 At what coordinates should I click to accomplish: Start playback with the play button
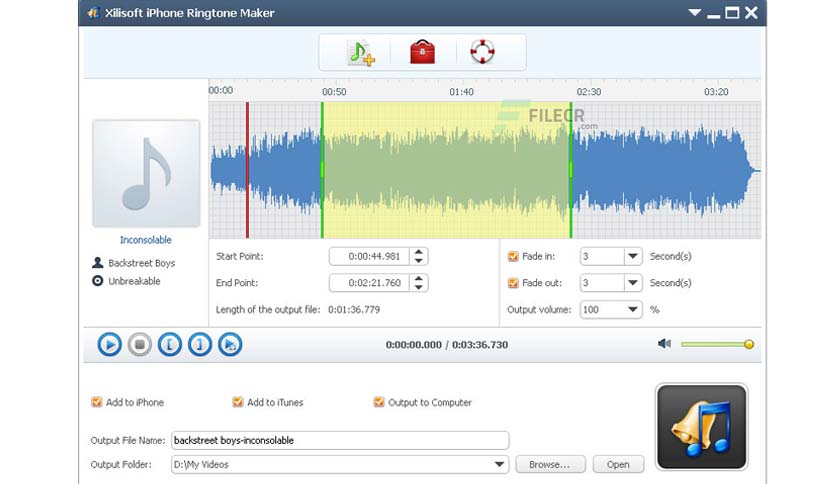coord(109,345)
